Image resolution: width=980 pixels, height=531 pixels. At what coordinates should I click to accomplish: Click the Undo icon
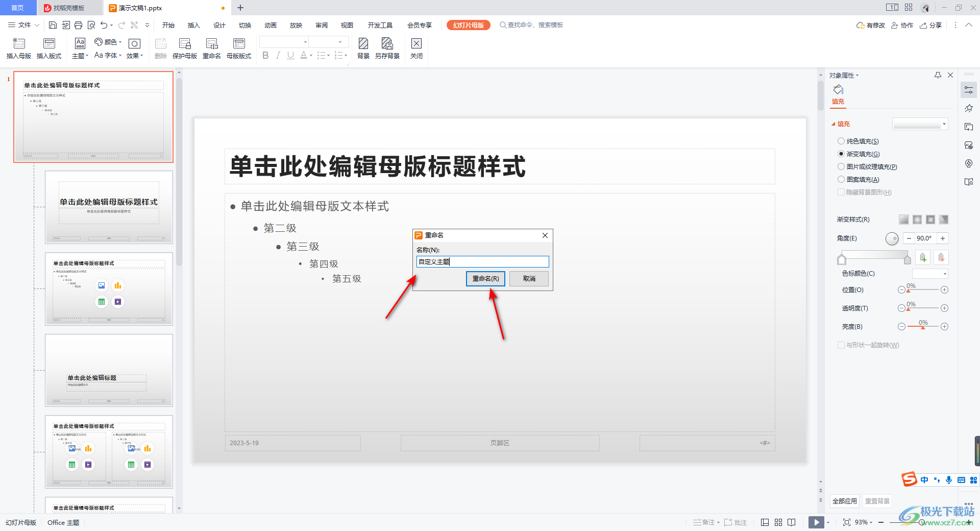coord(104,25)
